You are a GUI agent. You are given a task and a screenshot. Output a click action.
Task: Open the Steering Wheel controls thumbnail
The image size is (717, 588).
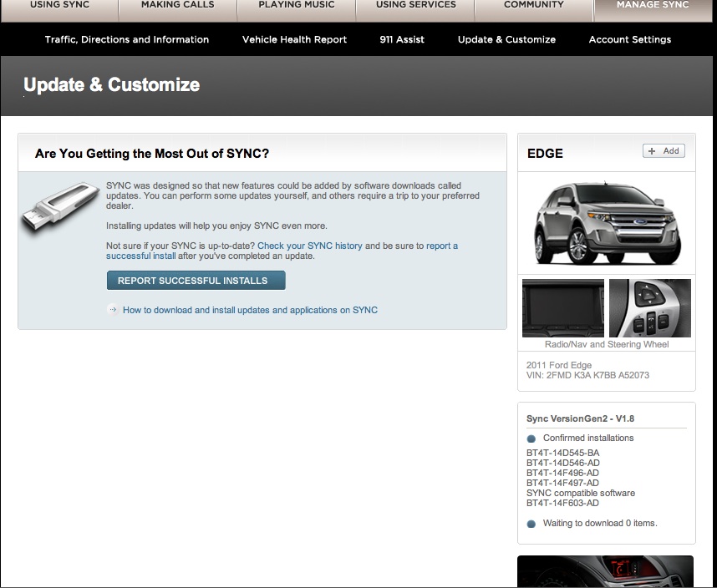(x=650, y=308)
